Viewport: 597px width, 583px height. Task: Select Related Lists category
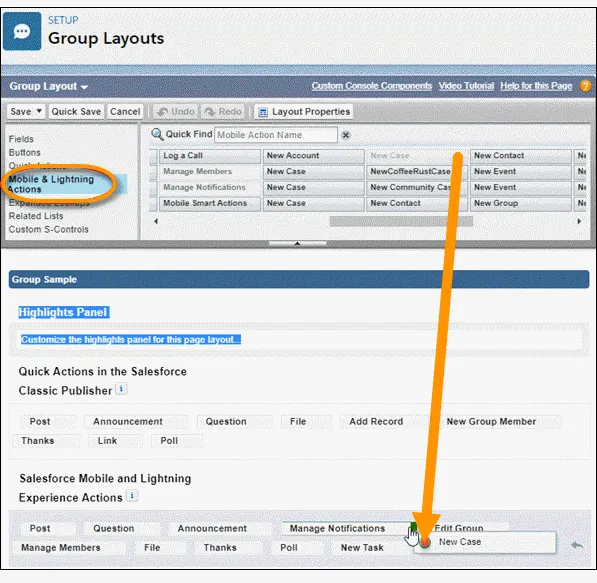[x=36, y=216]
